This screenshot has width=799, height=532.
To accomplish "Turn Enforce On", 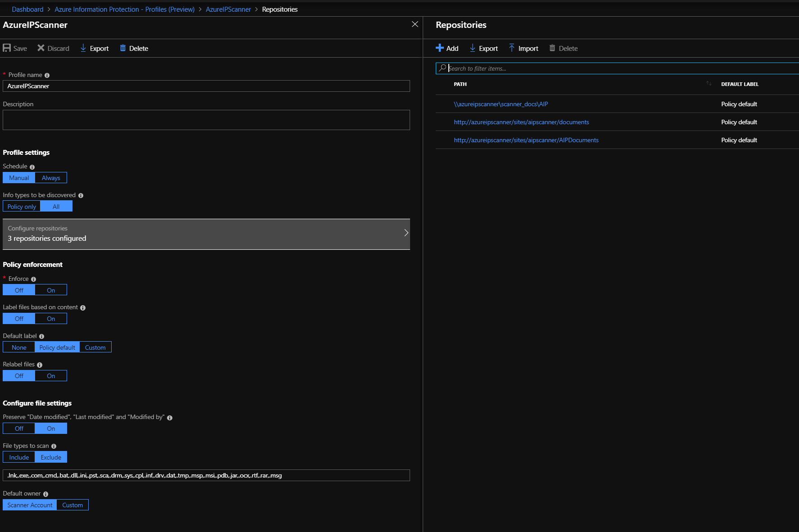I will click(51, 290).
